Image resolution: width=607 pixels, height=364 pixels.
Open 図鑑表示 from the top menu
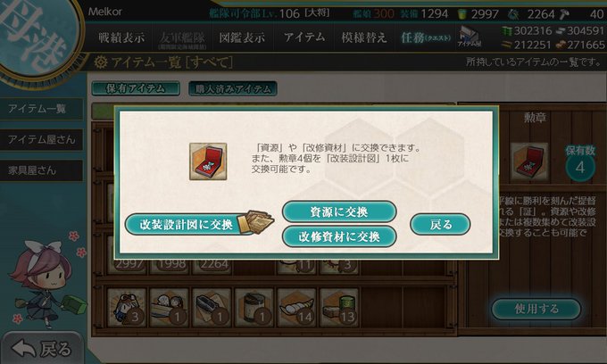click(x=242, y=37)
